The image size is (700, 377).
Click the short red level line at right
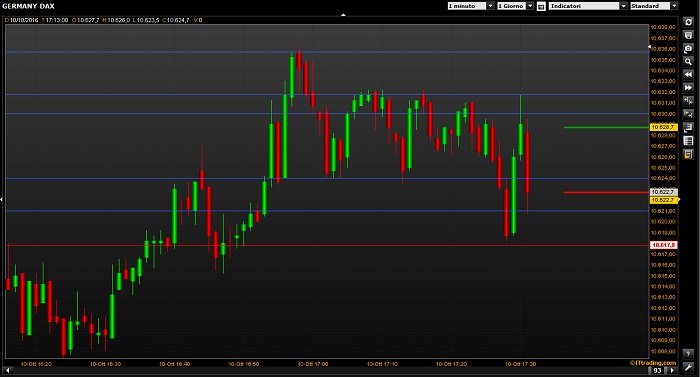(x=606, y=193)
